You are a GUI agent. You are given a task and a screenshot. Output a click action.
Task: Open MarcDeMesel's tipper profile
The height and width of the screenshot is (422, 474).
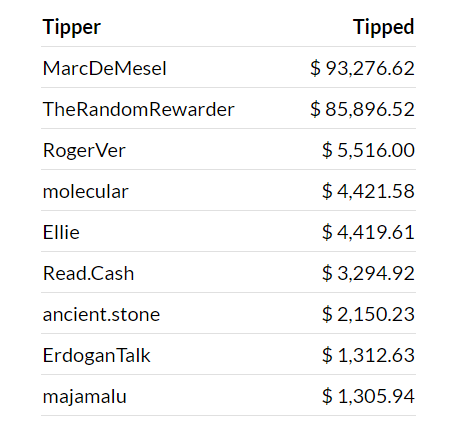105,68
